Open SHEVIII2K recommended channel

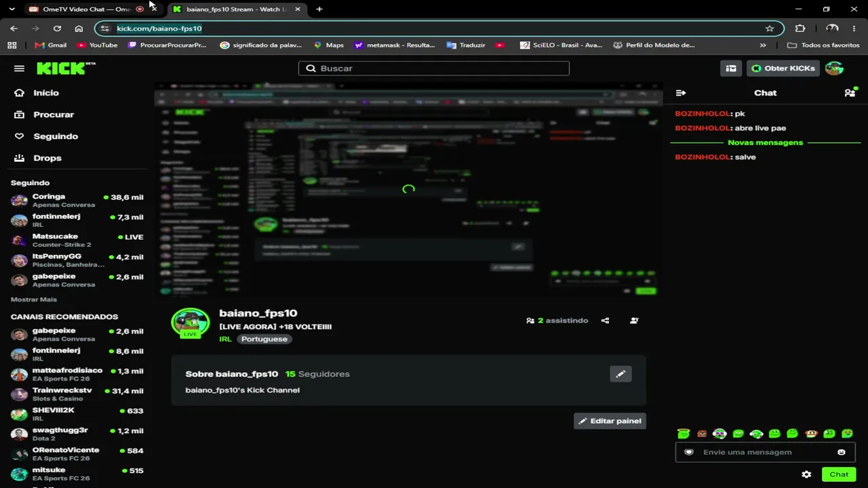77,414
